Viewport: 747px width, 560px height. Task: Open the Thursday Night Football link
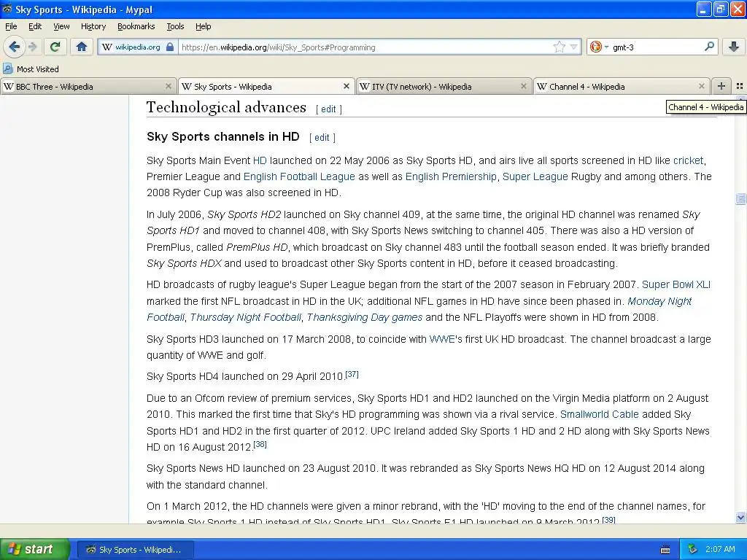click(245, 317)
